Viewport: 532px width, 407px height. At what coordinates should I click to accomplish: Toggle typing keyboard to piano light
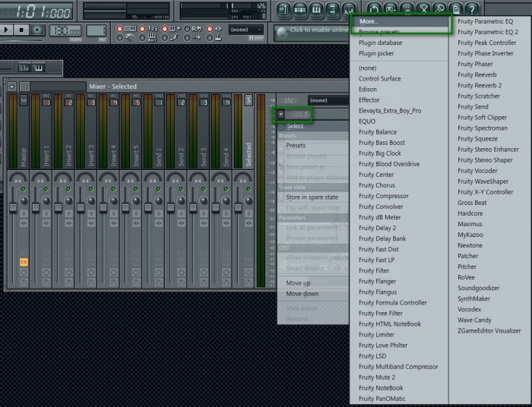(120, 29)
